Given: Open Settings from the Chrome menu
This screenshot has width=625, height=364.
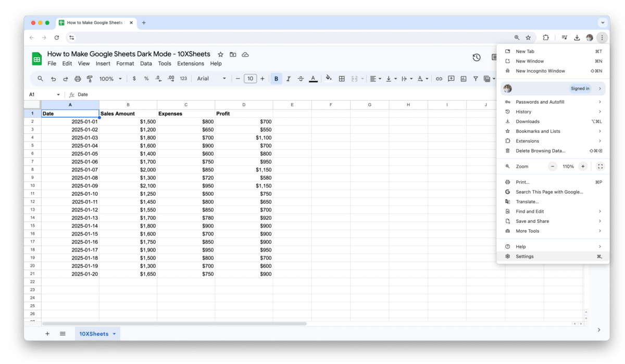Looking at the screenshot, I should point(524,256).
